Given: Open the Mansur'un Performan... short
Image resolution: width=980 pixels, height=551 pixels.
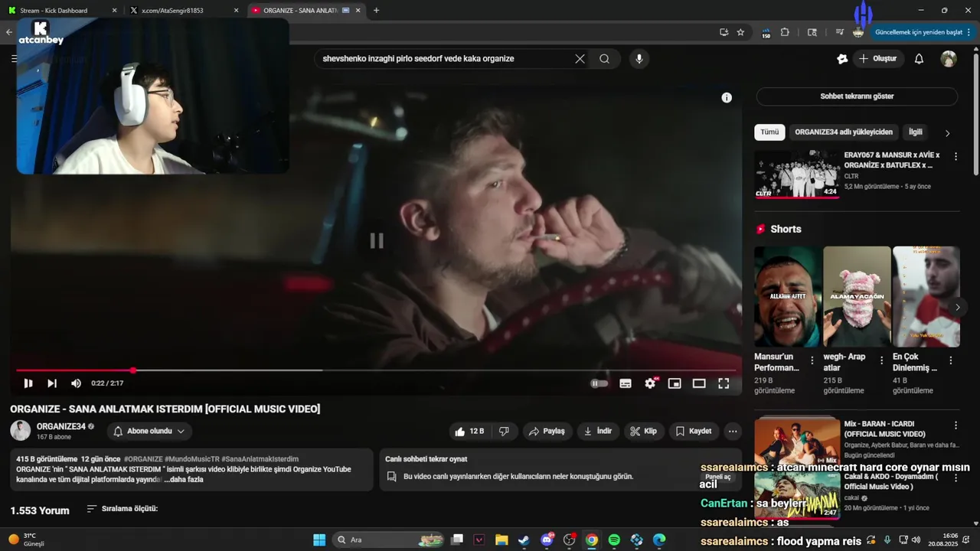Looking at the screenshot, I should tap(788, 296).
